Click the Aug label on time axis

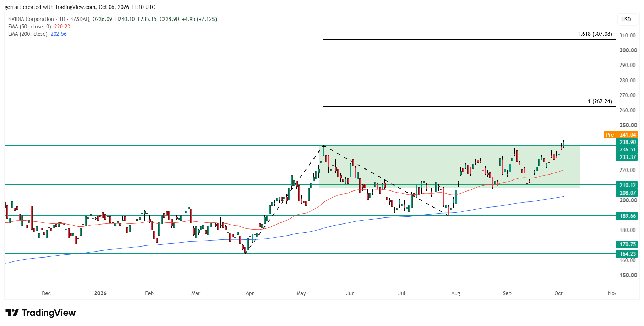click(x=456, y=293)
